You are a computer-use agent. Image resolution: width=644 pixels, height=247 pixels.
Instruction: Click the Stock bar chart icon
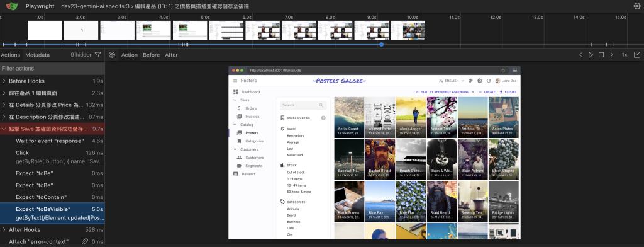pos(282,165)
